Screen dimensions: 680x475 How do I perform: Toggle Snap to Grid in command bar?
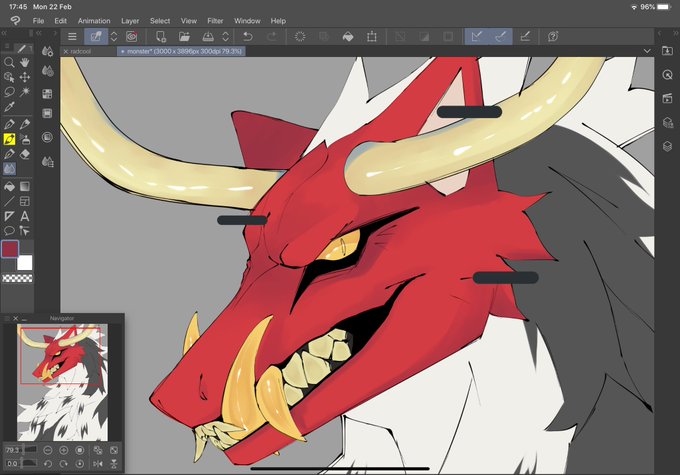click(525, 36)
